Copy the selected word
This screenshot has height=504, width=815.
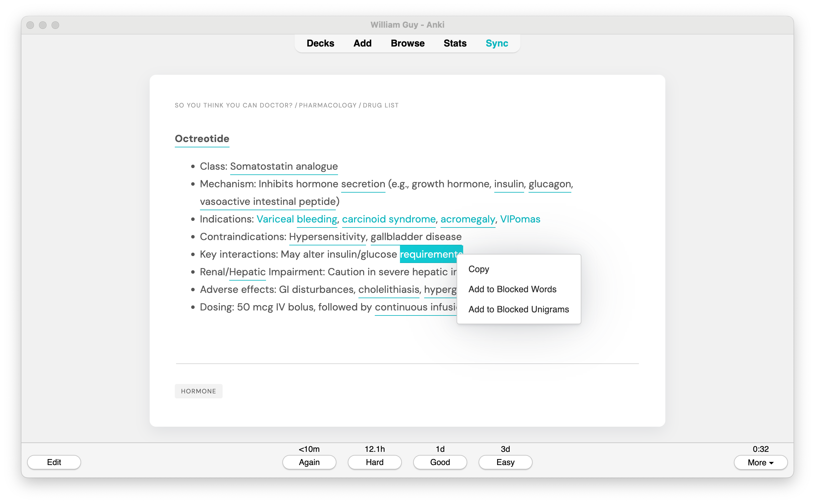pyautogui.click(x=478, y=269)
